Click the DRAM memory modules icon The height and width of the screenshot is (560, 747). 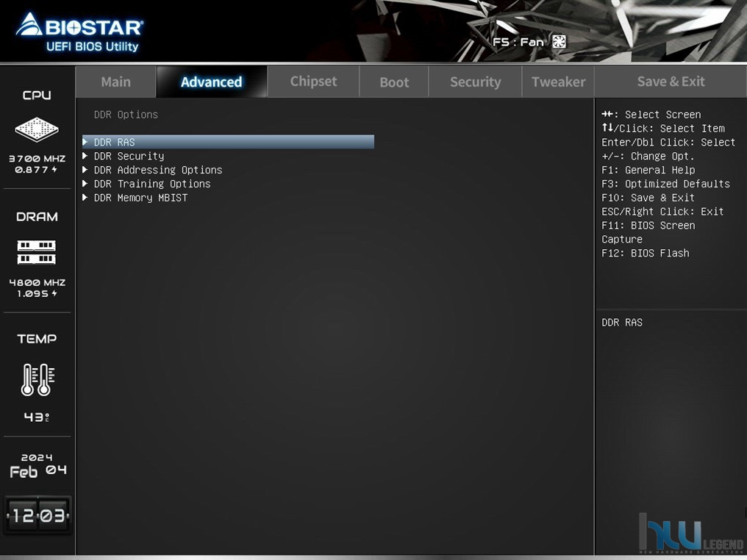click(37, 252)
